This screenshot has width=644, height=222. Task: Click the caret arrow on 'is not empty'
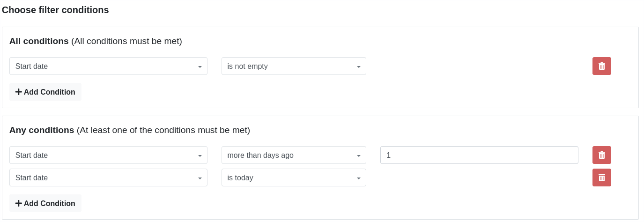click(359, 67)
